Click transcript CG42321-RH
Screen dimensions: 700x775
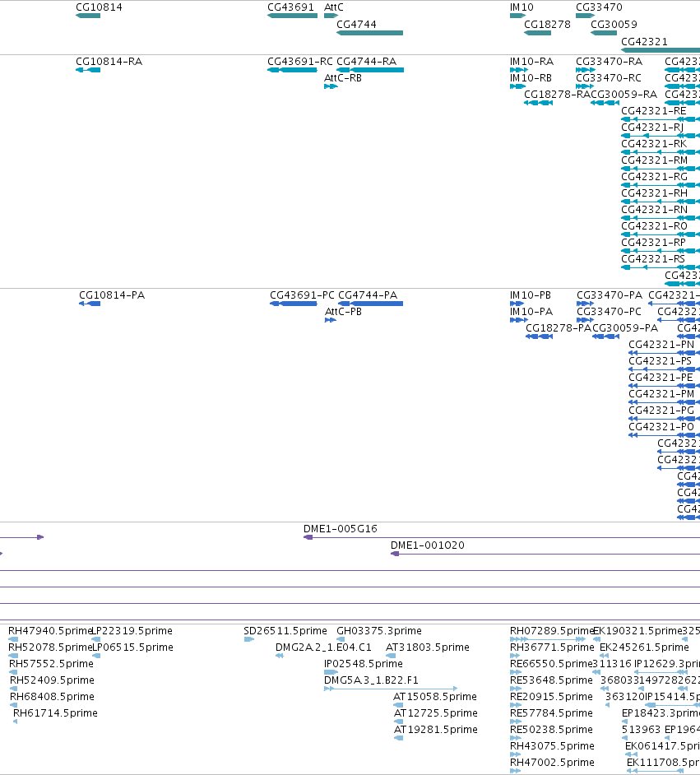pyautogui.click(x=654, y=193)
